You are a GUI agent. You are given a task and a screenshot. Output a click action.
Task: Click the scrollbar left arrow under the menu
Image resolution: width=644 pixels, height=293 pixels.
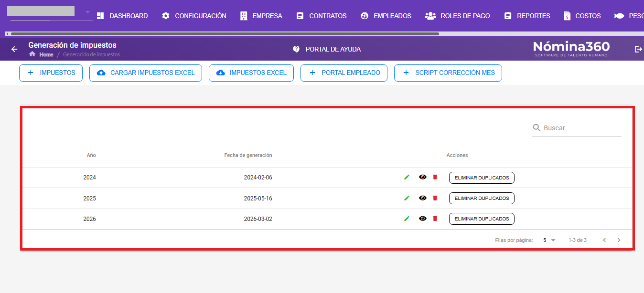click(x=7, y=34)
